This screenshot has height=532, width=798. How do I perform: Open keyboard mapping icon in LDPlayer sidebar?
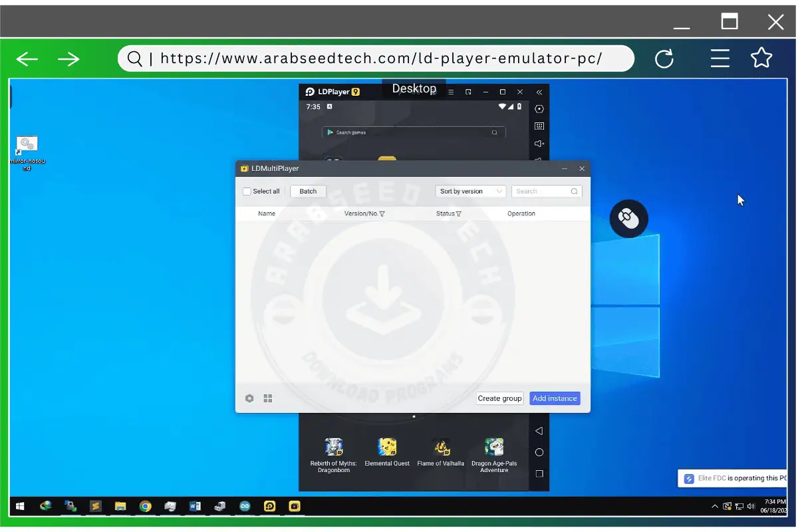539,126
